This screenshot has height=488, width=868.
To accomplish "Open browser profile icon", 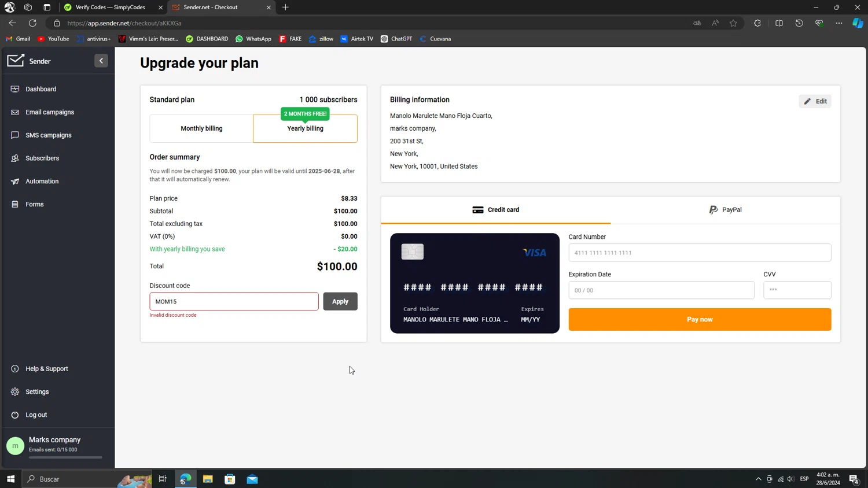I will [10, 8].
